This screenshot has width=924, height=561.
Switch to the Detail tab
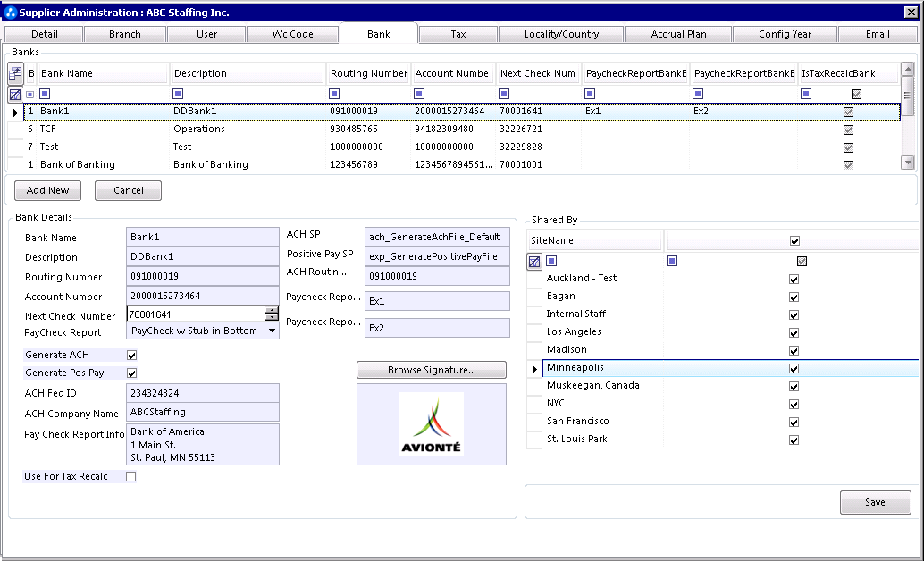tap(44, 34)
